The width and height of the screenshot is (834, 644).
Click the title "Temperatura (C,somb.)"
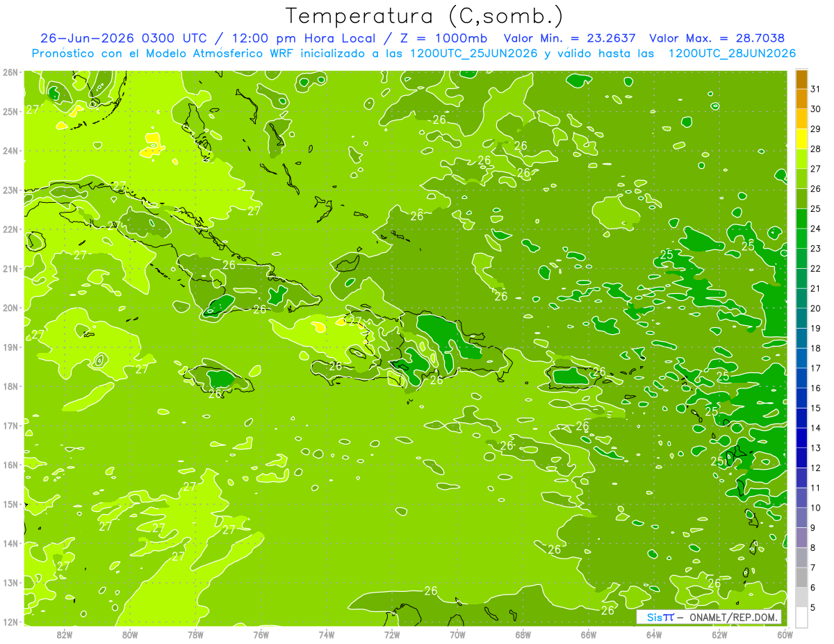point(425,16)
